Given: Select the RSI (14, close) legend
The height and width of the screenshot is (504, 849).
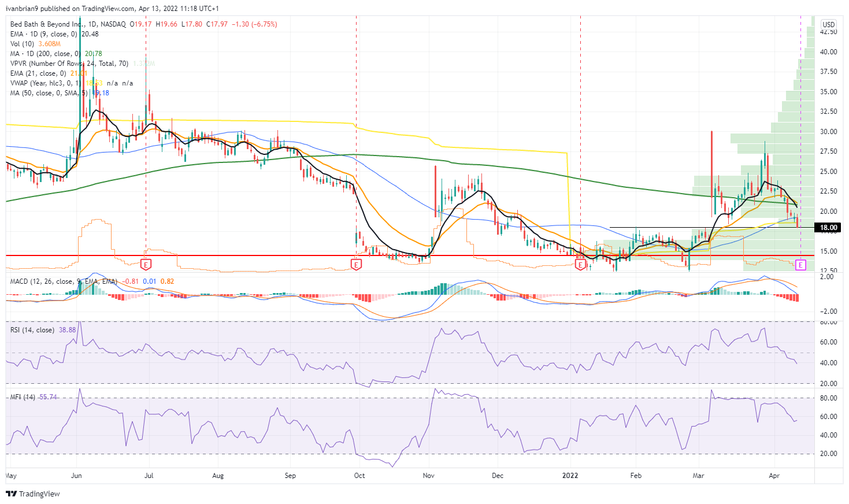Looking at the screenshot, I should (32, 330).
